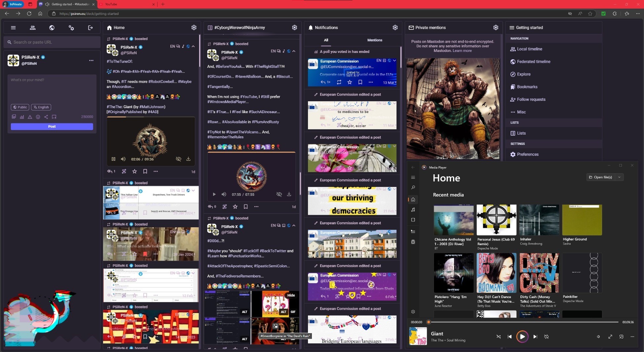The height and width of the screenshot is (352, 644).
Task: Open PSiReN-X account menu three dots
Action: click(91, 61)
